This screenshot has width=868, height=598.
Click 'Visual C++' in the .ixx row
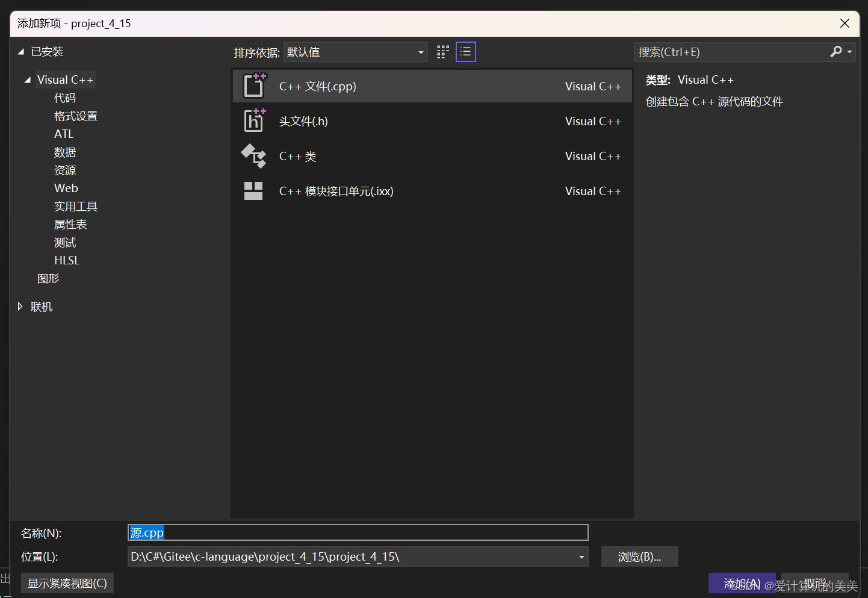(x=593, y=191)
